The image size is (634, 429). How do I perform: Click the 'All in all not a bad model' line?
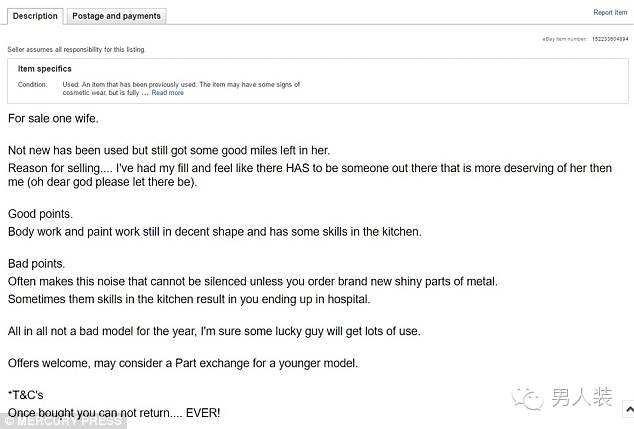point(214,331)
